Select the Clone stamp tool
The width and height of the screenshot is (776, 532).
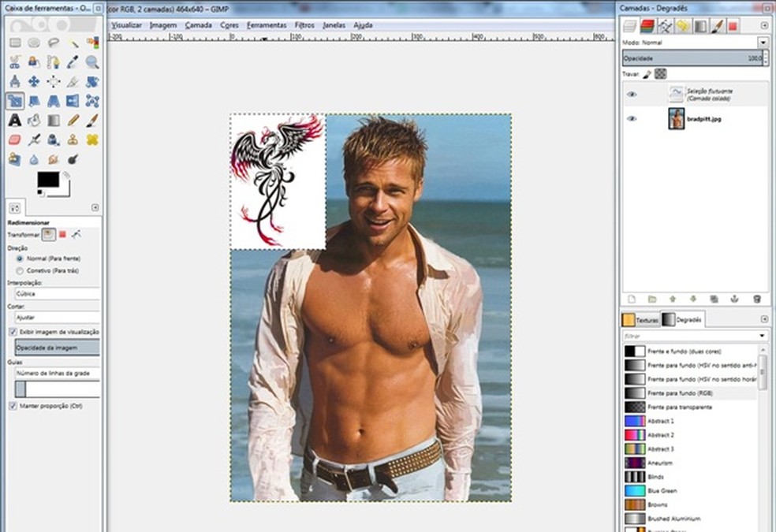point(73,140)
